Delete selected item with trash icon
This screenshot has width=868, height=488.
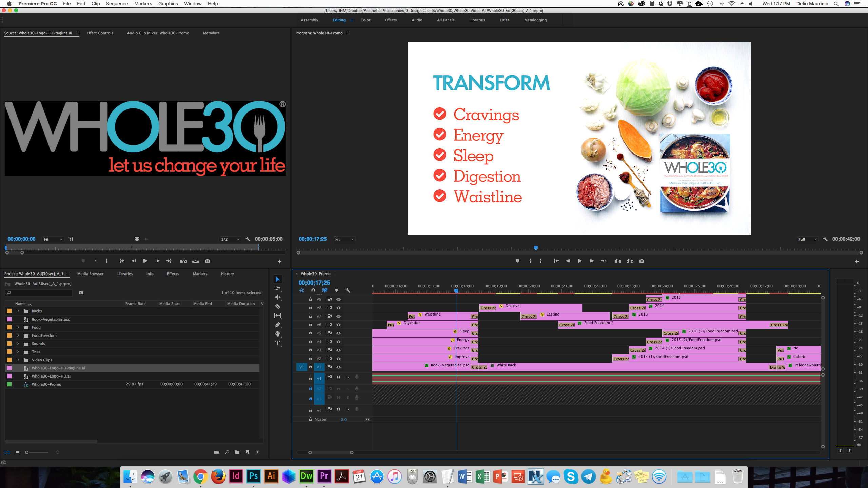(257, 452)
